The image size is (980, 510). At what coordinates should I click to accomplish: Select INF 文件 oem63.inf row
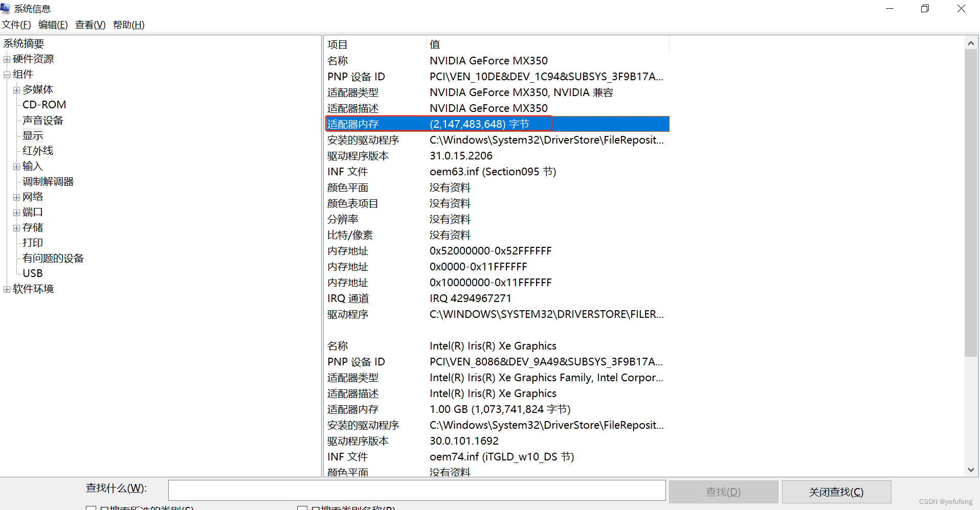tap(497, 172)
